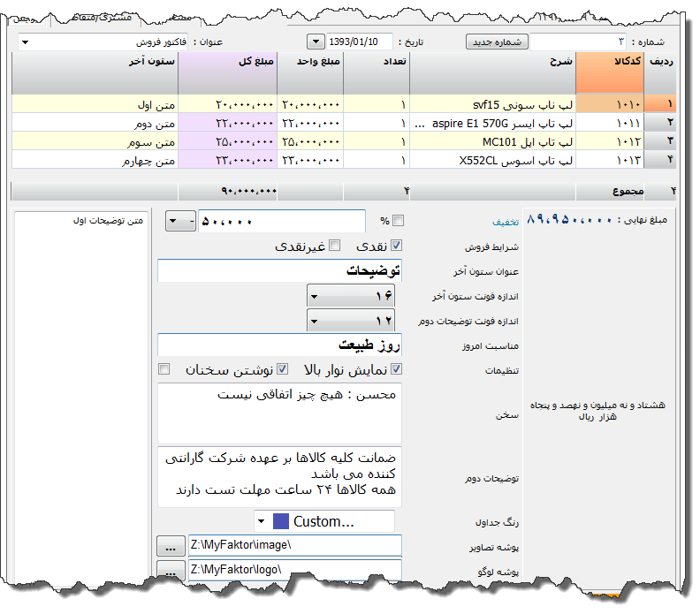Click the Z:\MyFaktor\image\ path field
Screen dimensions: 700x614
(x=295, y=546)
